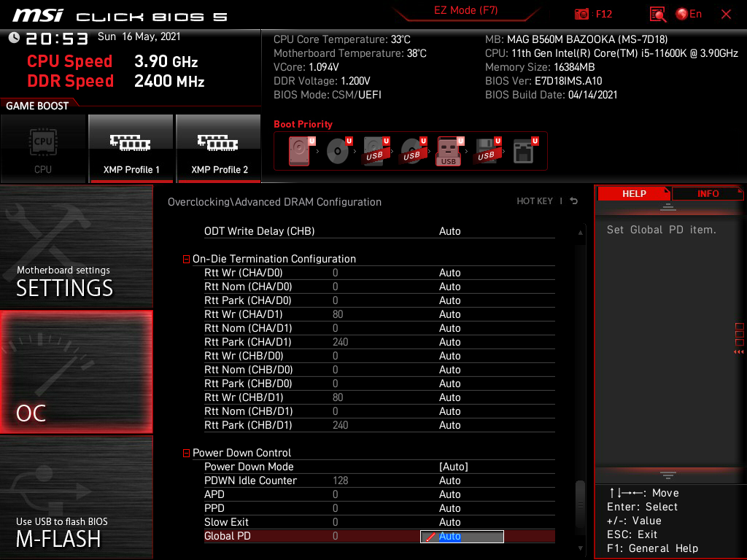The height and width of the screenshot is (560, 747).
Task: Select Rtt Park (CHB/D0) row
Action: coord(379,384)
